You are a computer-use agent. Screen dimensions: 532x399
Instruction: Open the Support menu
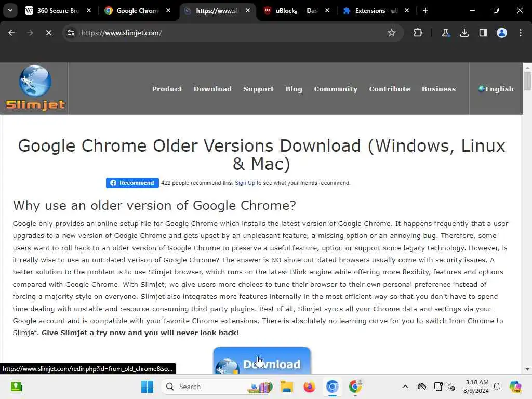[259, 89]
